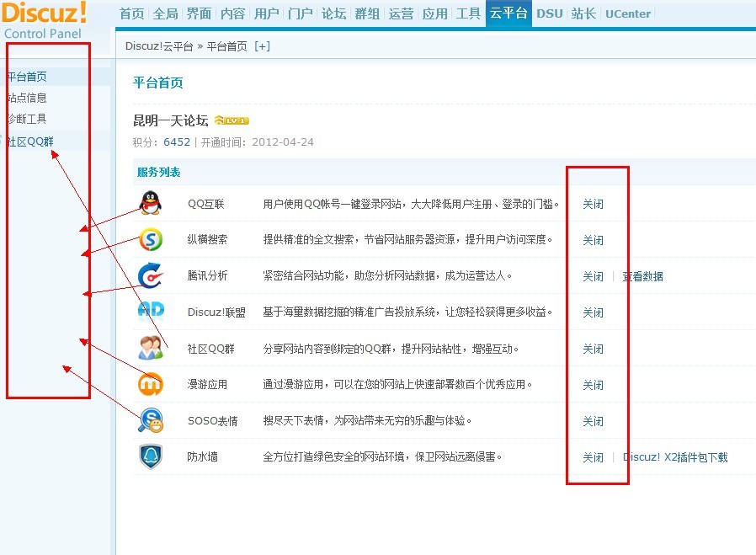Select 站点信息 in the left sidebar

coord(27,98)
